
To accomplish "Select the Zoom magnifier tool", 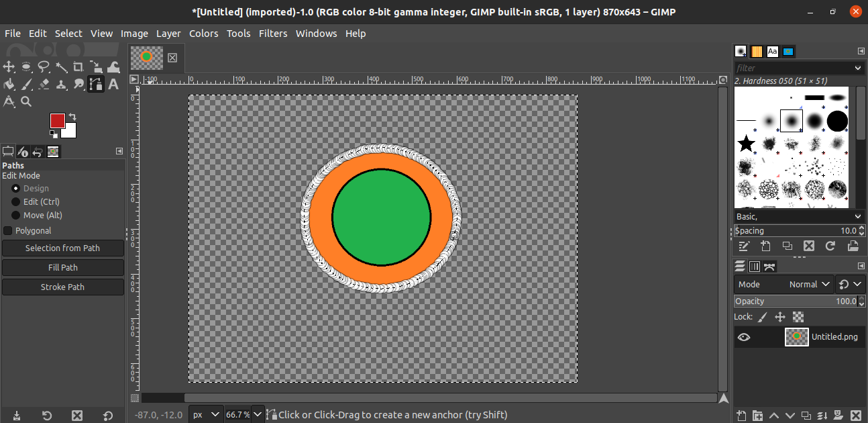I will (26, 101).
